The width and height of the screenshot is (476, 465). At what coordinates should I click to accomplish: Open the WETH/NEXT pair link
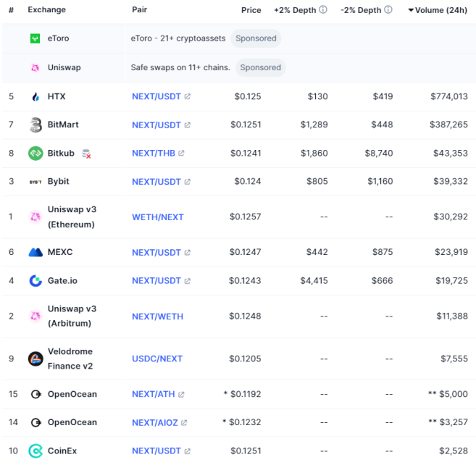point(158,217)
